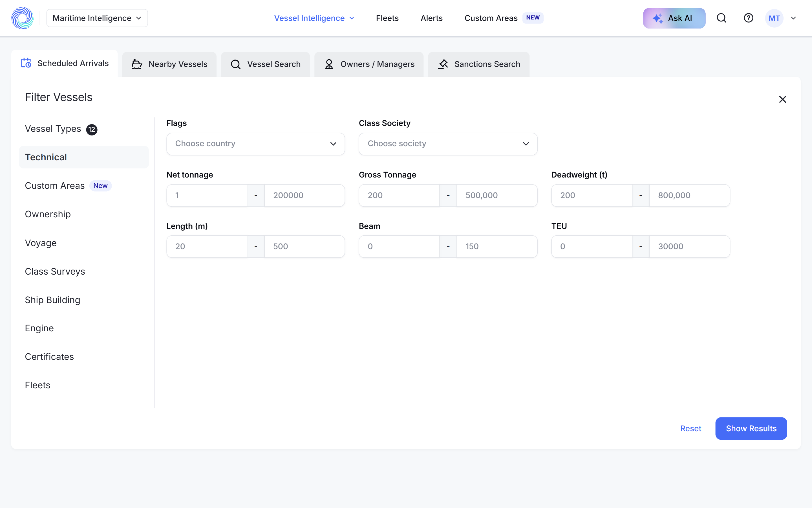This screenshot has height=508, width=812.
Task: Switch to the Sanctions Search tab
Action: (x=479, y=64)
